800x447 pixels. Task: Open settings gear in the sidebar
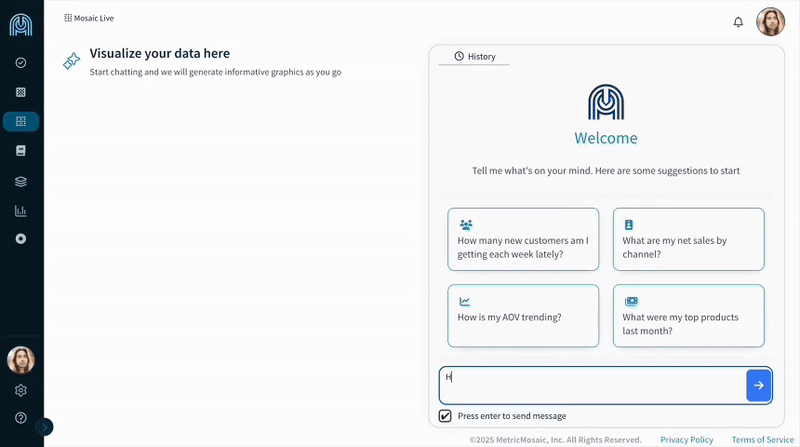tap(21, 390)
